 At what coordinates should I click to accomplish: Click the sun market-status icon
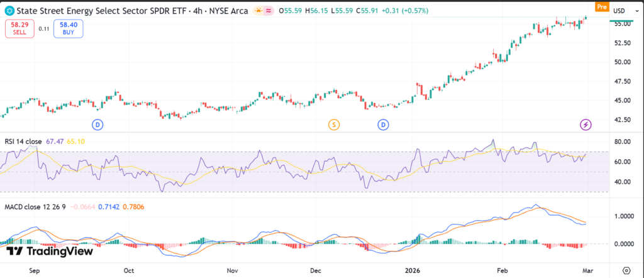click(258, 10)
